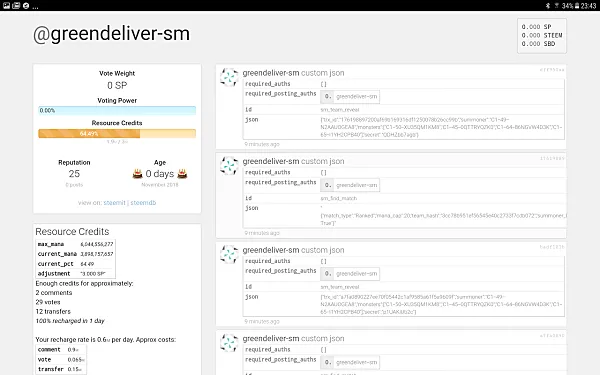Open avatar beside the sm_find_match entry header

tap(229, 166)
